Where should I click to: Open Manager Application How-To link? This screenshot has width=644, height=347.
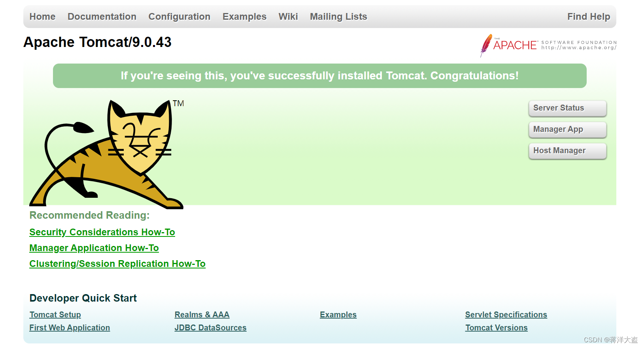tap(94, 248)
